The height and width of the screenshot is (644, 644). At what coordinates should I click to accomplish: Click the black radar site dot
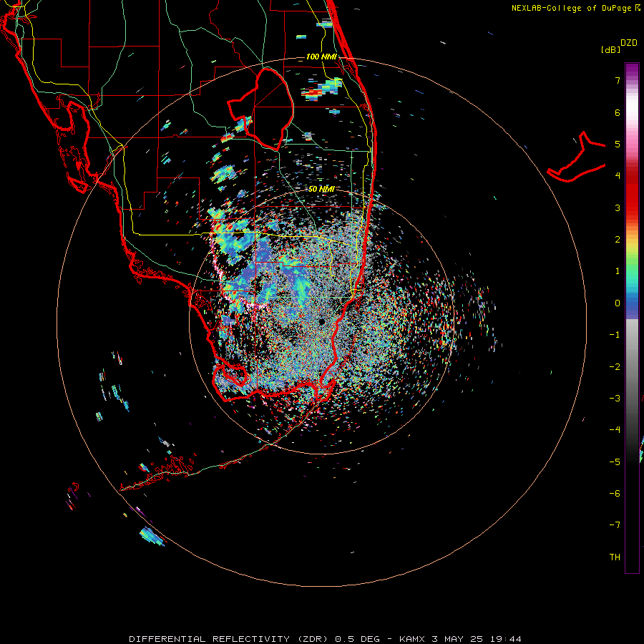tap(322, 321)
